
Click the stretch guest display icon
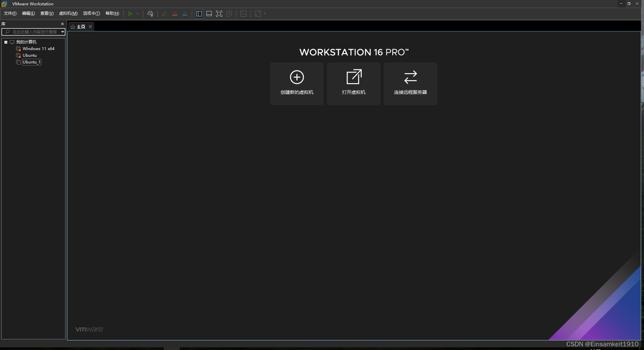(258, 14)
